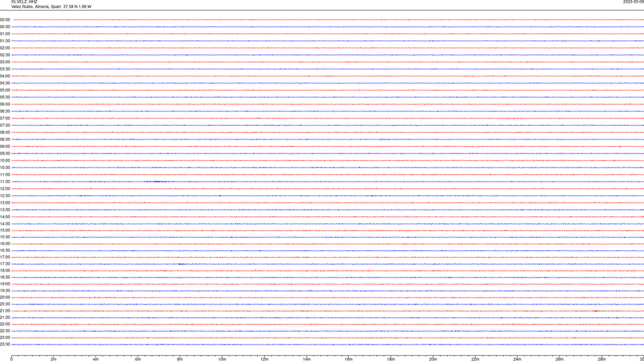Choose the 23:30 time label
644x362 pixels.
(5, 345)
